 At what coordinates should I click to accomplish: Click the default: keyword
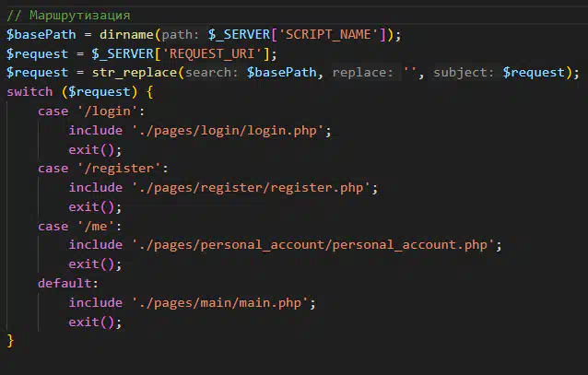(x=68, y=283)
